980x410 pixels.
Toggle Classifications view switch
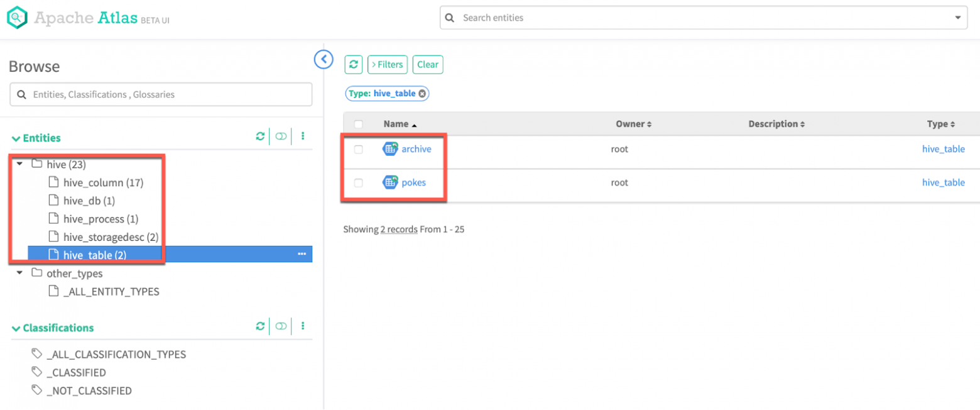coord(281,326)
